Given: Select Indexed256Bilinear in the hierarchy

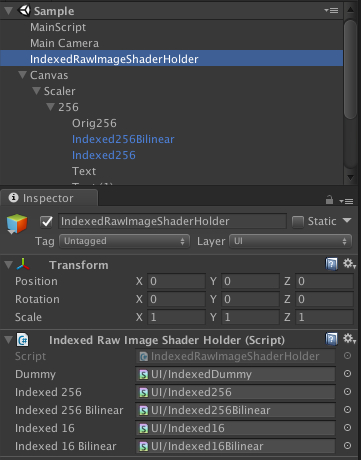Looking at the screenshot, I should (x=123, y=139).
